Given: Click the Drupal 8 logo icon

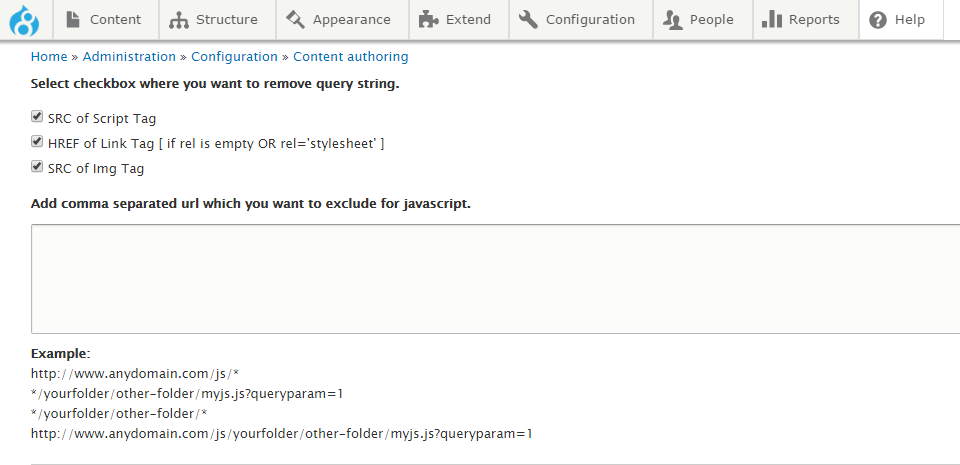Looking at the screenshot, I should pyautogui.click(x=24, y=20).
